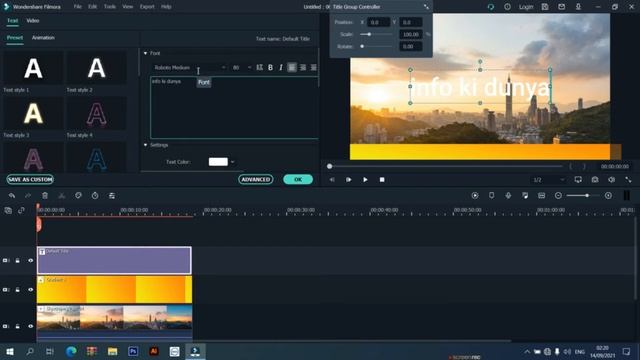This screenshot has height=360, width=640.
Task: Toggle visibility of the city video track
Action: coord(31,327)
